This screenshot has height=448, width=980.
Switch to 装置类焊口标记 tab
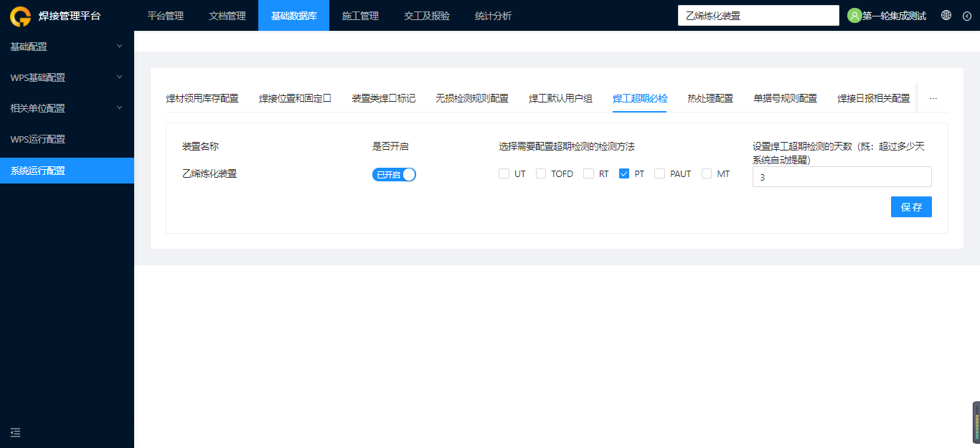click(x=384, y=98)
